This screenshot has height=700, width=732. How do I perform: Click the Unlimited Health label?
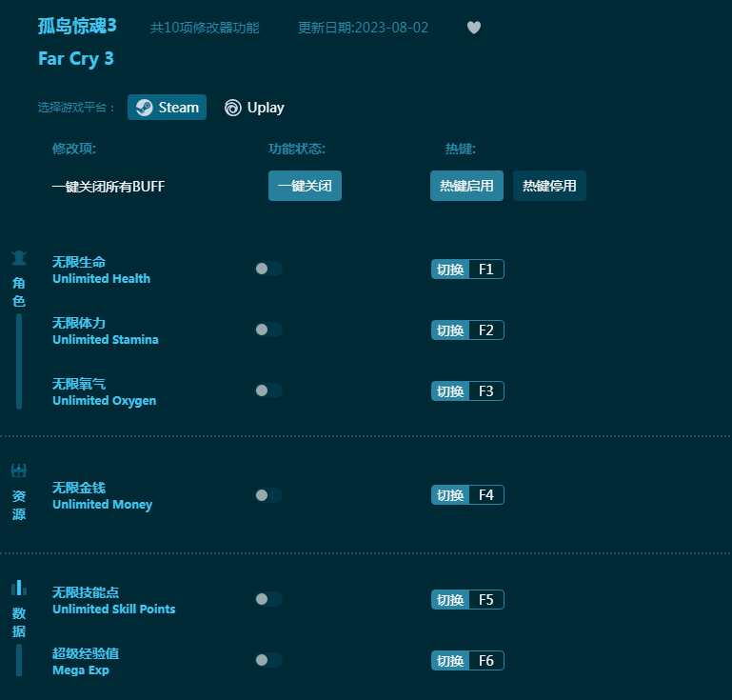click(101, 279)
